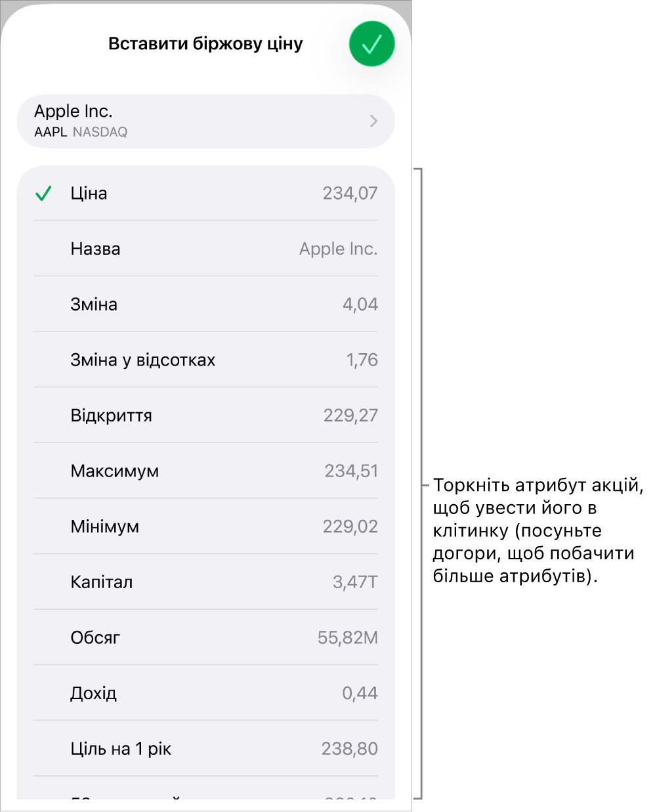The width and height of the screenshot is (655, 812).
Task: Select the Відкриття attribute row
Action: click(x=206, y=415)
